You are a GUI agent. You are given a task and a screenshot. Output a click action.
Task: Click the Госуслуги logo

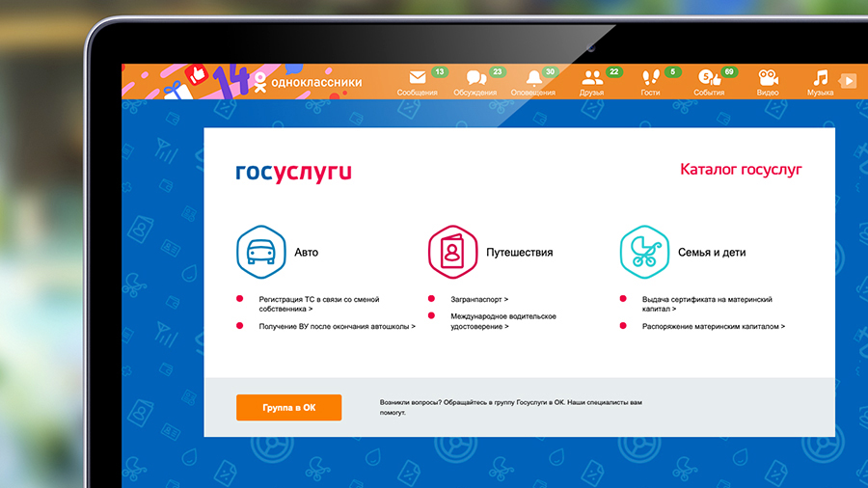pyautogui.click(x=293, y=173)
